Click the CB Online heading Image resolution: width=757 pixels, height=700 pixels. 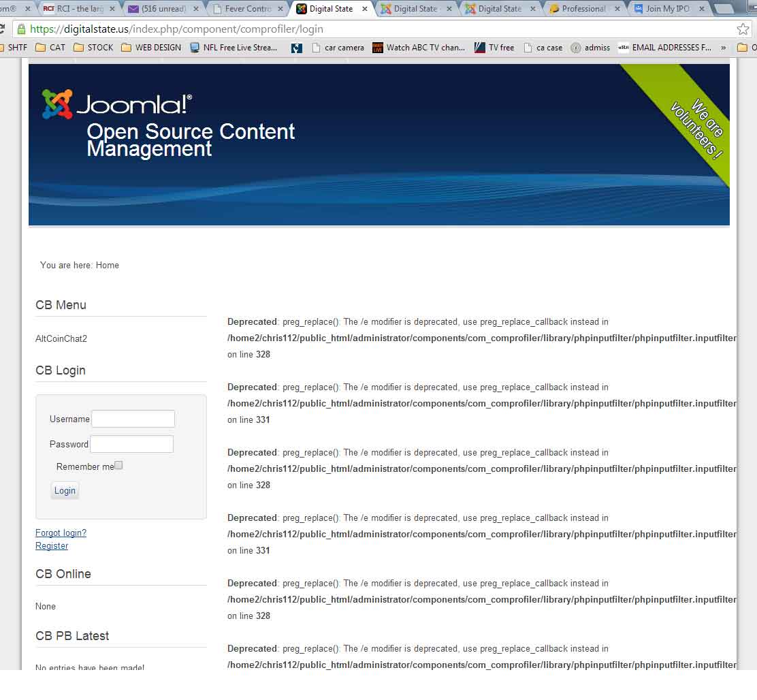pos(63,573)
